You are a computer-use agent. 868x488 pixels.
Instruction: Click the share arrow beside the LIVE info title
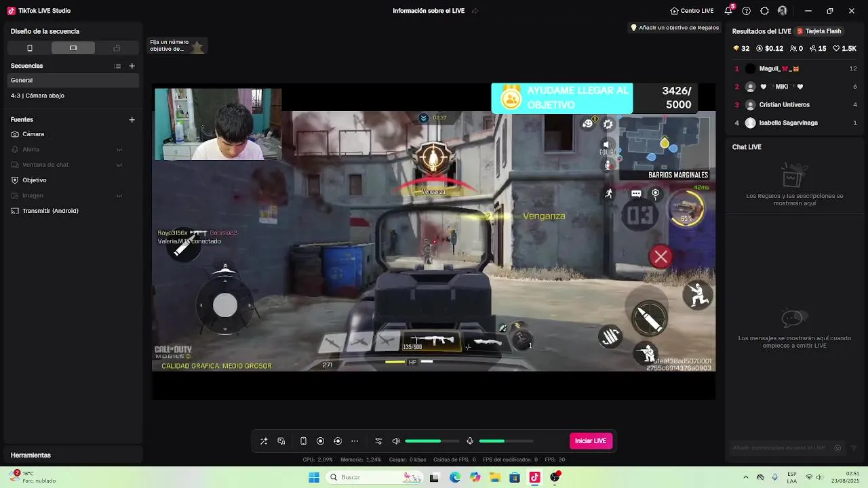(475, 11)
